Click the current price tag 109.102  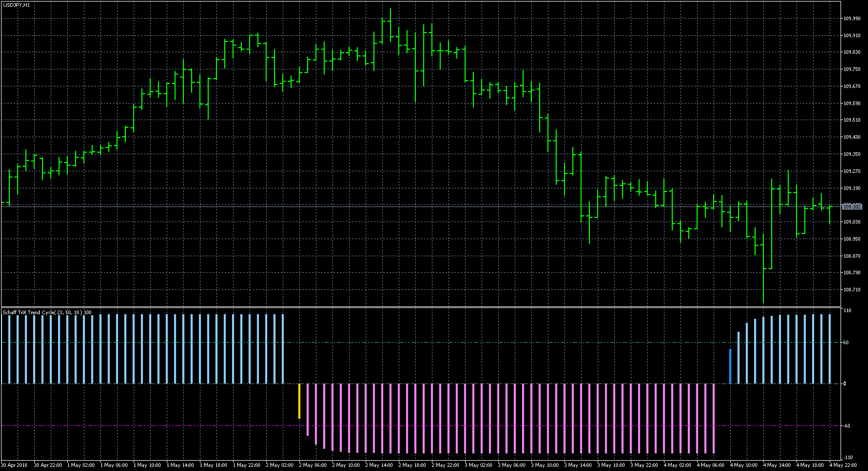pyautogui.click(x=852, y=207)
